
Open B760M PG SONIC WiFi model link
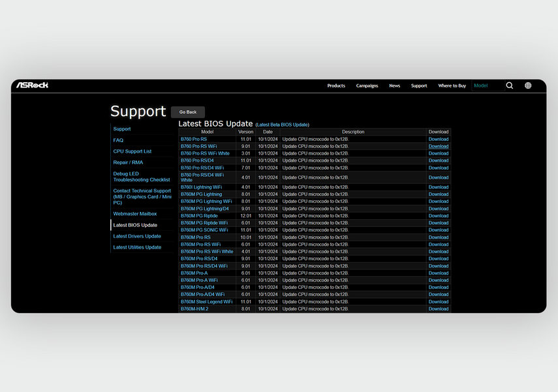(204, 230)
